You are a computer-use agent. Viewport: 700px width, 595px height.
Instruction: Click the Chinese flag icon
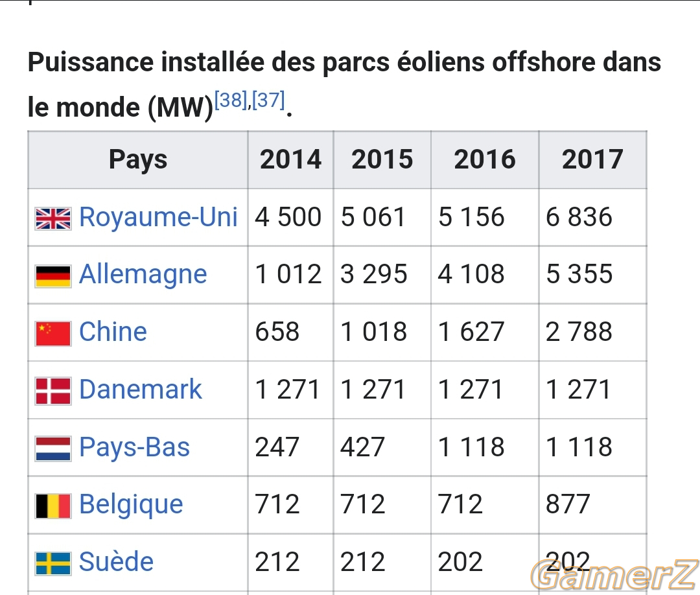(53, 333)
